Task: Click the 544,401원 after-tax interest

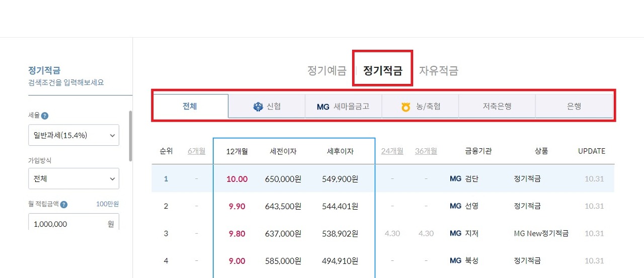Action: point(340,206)
